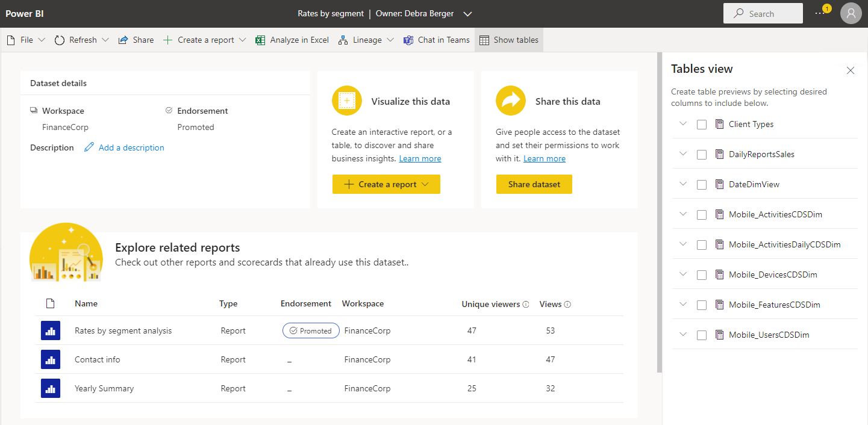Open the Contact info report name
This screenshot has width=868, height=425.
[x=98, y=359]
